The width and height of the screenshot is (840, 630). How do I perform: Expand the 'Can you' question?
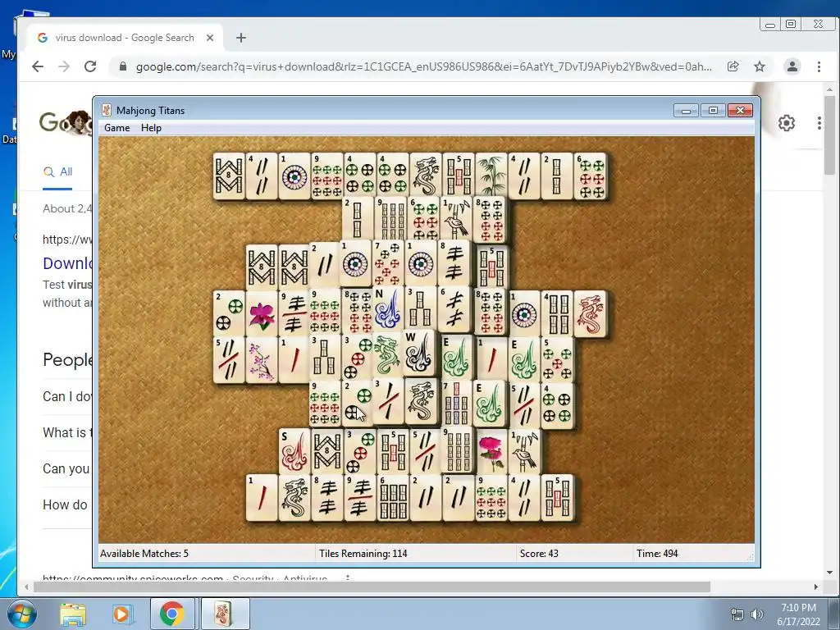(x=67, y=468)
